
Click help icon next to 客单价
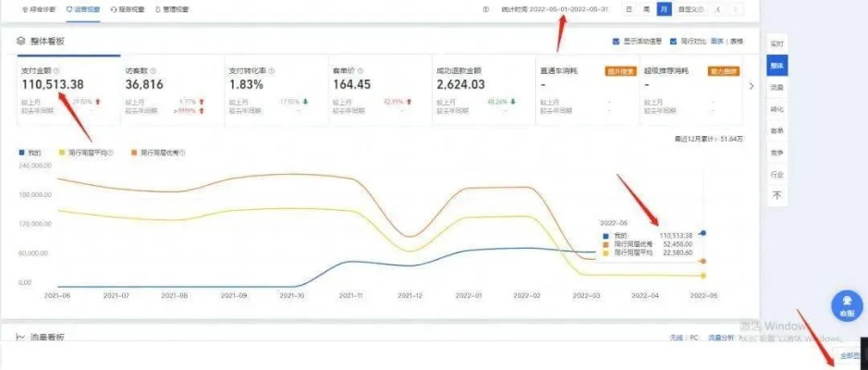360,71
